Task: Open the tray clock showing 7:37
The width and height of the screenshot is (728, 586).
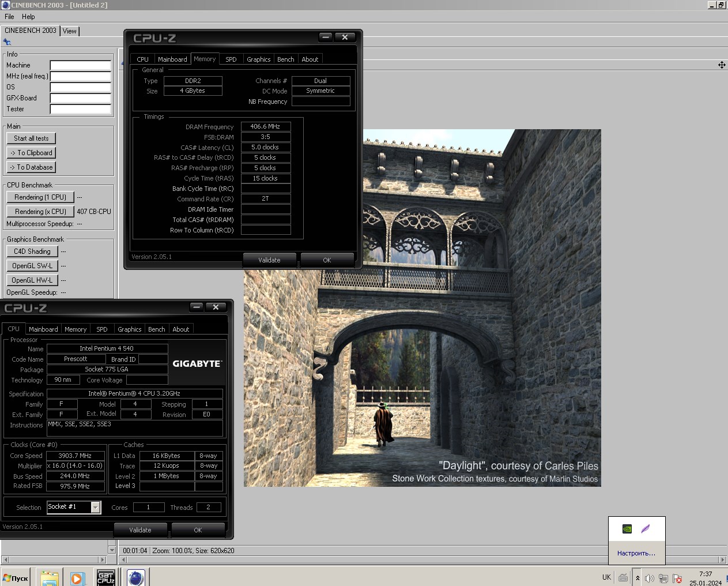Action: pos(706,578)
